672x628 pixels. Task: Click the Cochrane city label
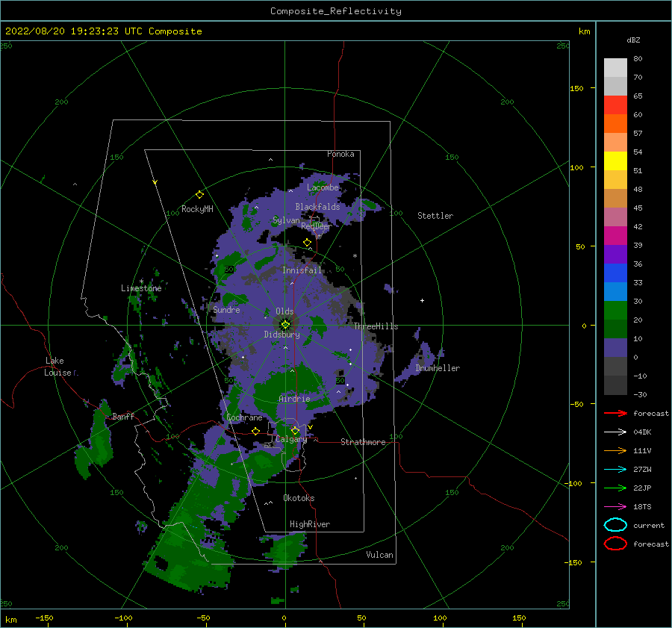pos(244,417)
